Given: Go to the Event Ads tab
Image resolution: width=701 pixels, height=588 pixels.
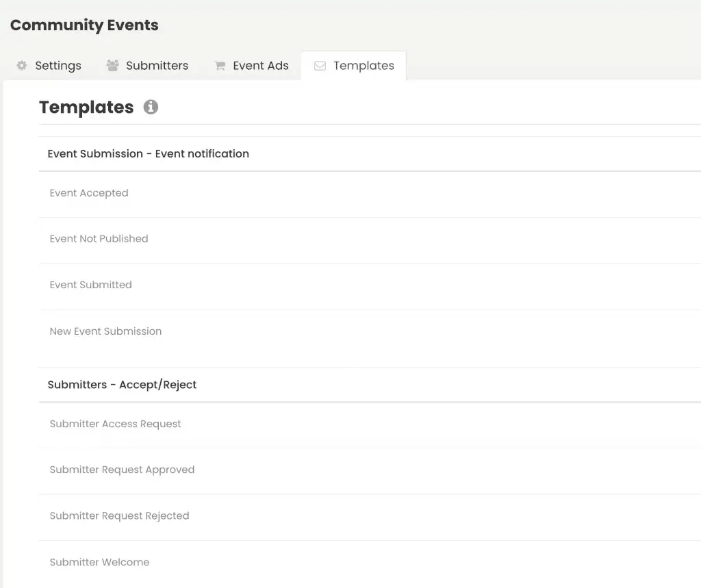Looking at the screenshot, I should click(x=252, y=66).
